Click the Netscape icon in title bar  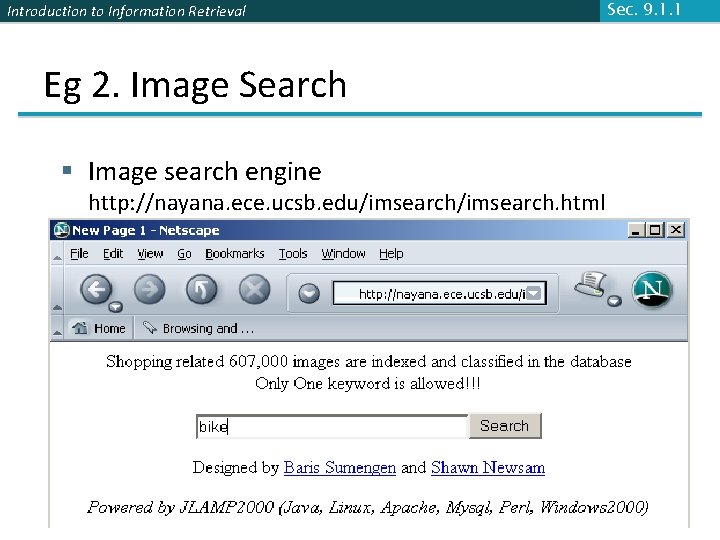point(61,230)
